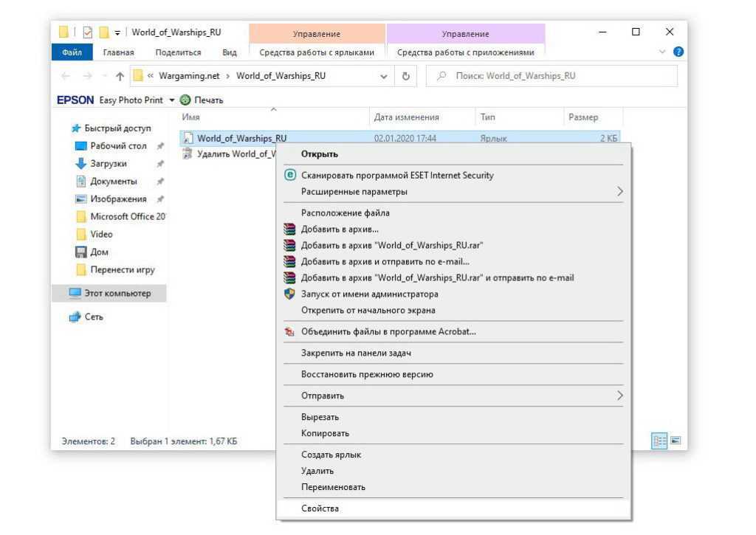This screenshot has height=535, width=756.
Task: Click the Документы icon in sidebar
Action: tap(81, 182)
